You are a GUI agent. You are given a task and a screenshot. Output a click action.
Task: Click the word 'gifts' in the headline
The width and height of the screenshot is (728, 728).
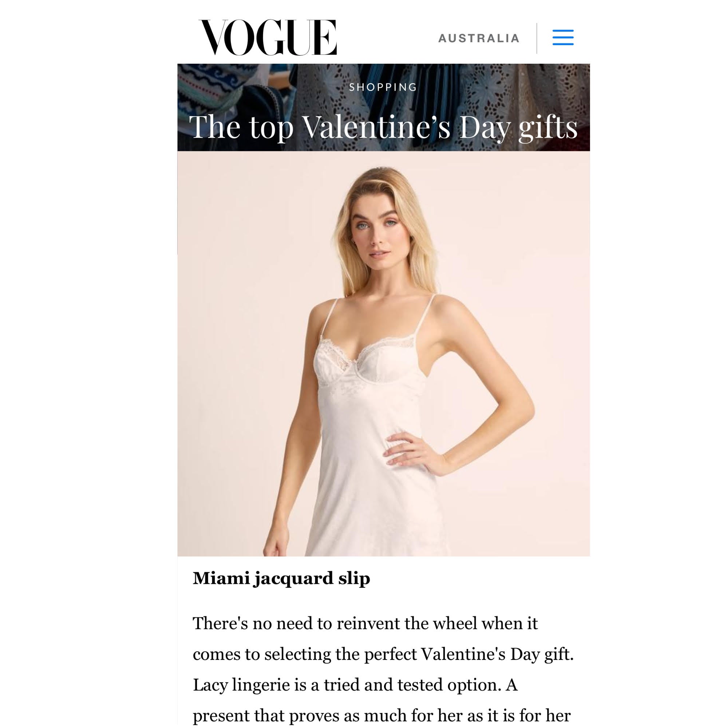click(x=548, y=128)
